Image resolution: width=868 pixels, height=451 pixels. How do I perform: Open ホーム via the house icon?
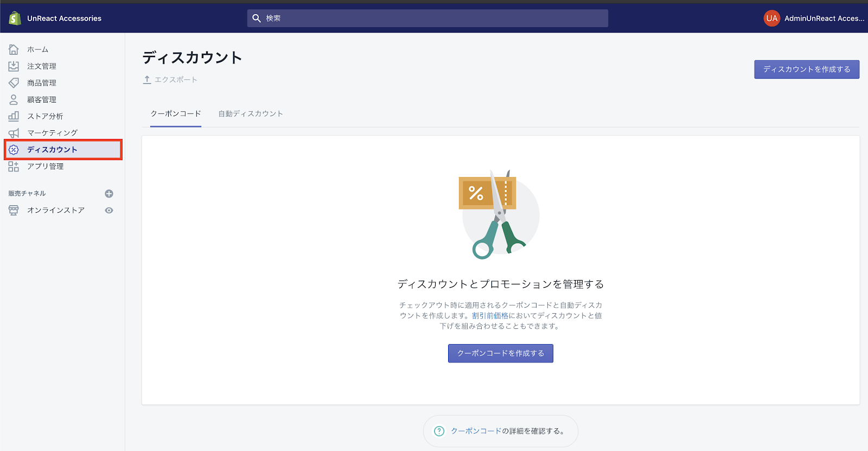coord(14,49)
